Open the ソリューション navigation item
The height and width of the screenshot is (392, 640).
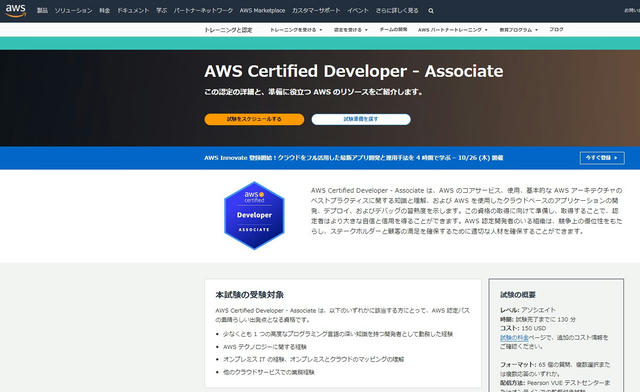pyautogui.click(x=73, y=11)
